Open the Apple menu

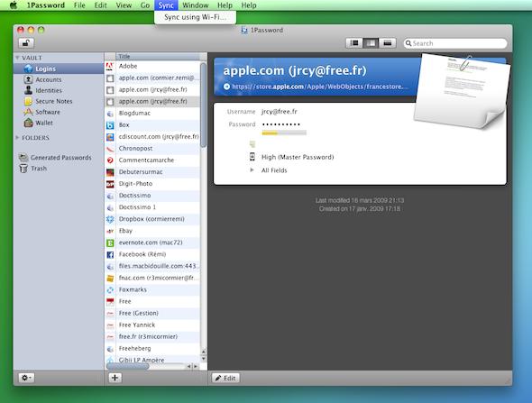14,5
